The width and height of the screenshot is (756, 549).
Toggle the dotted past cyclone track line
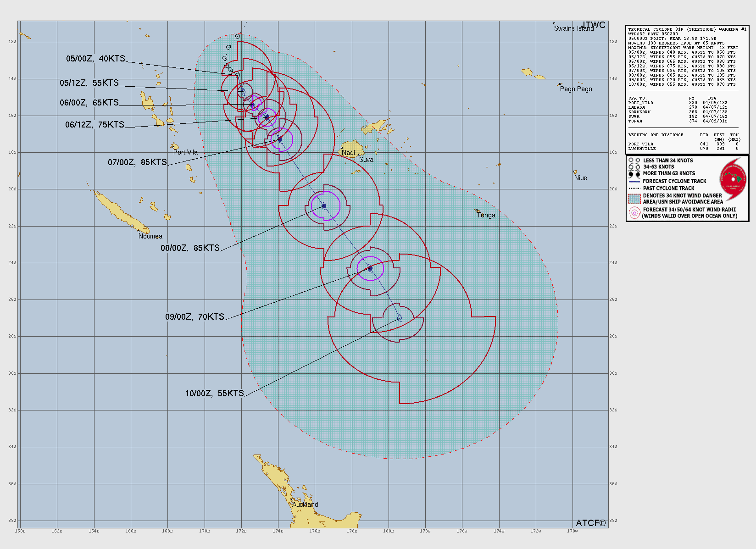635,188
